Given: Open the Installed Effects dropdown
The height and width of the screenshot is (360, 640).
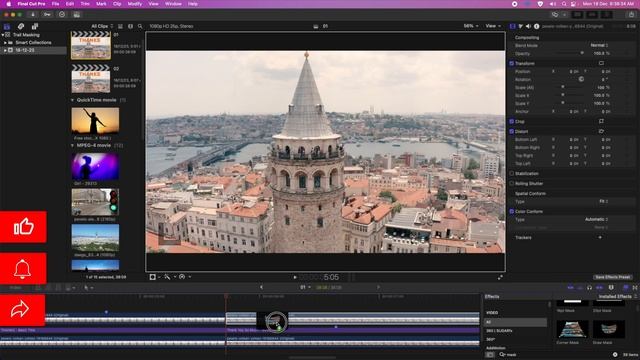Looking at the screenshot, I should click(x=618, y=296).
